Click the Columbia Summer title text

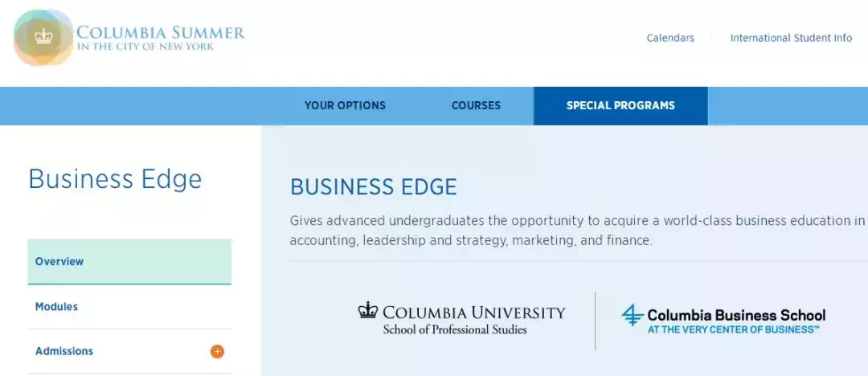point(161,33)
